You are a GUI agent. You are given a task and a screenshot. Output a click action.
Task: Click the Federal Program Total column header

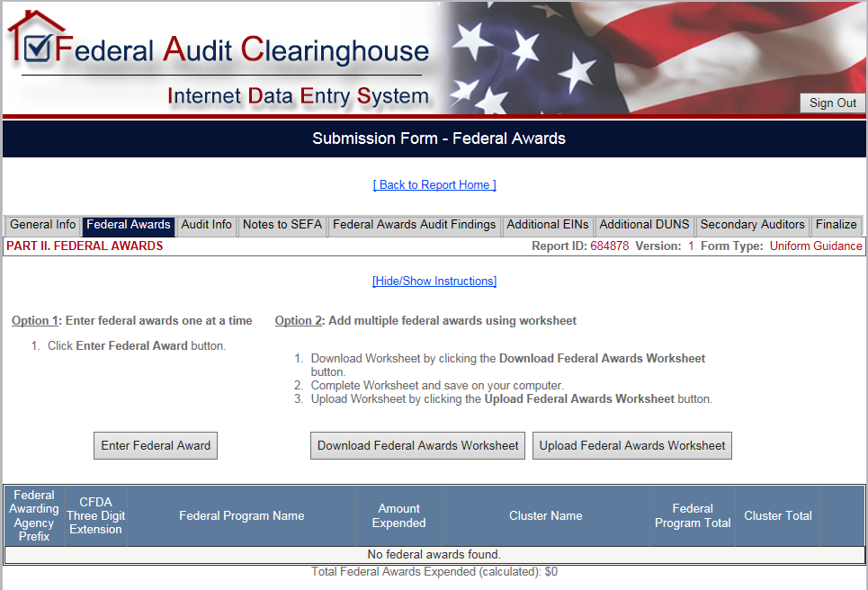[693, 516]
